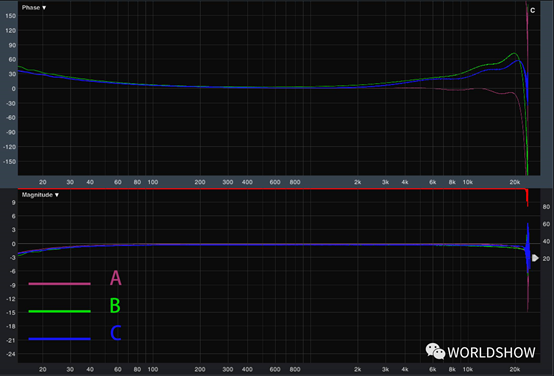The width and height of the screenshot is (554, 376).
Task: Click the blue letter C legend label
Action: [116, 333]
